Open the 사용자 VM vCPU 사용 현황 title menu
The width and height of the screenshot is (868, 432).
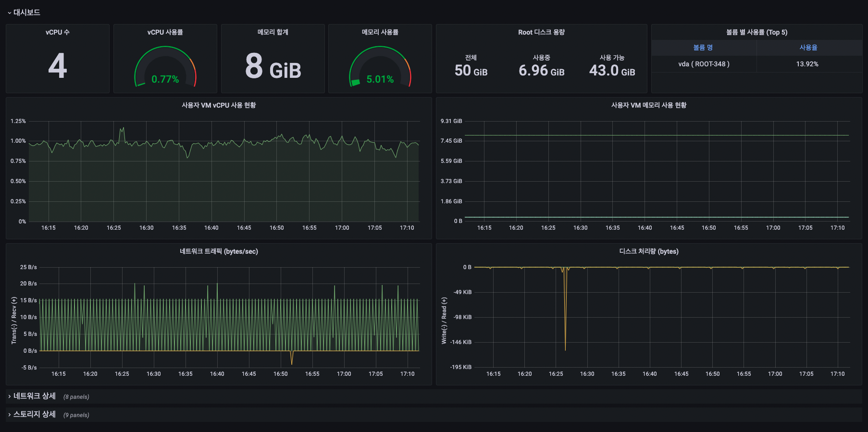(219, 105)
